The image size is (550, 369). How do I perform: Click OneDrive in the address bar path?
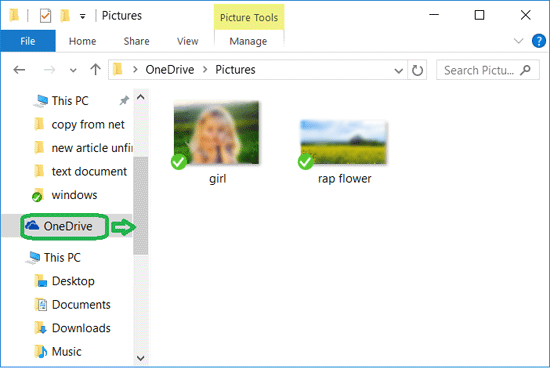point(170,70)
